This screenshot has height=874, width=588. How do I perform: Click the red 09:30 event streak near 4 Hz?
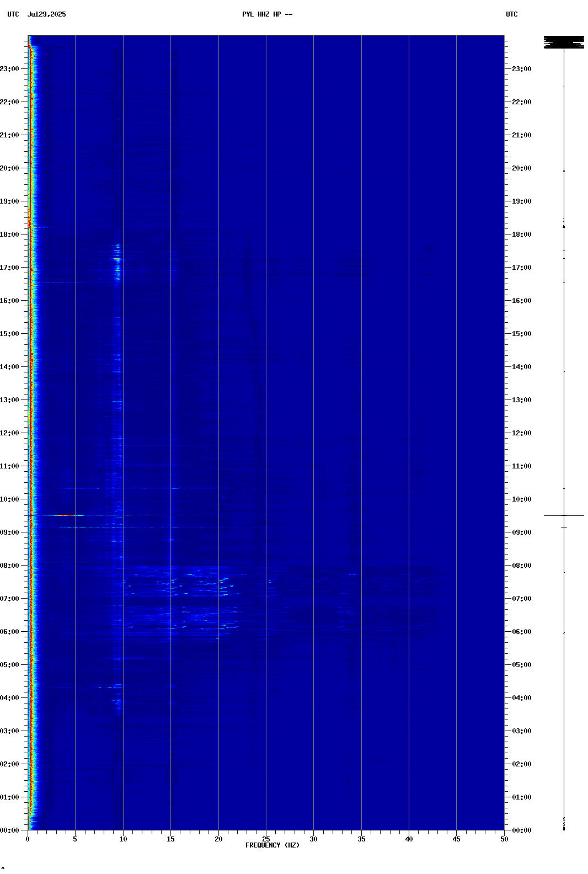click(x=68, y=515)
